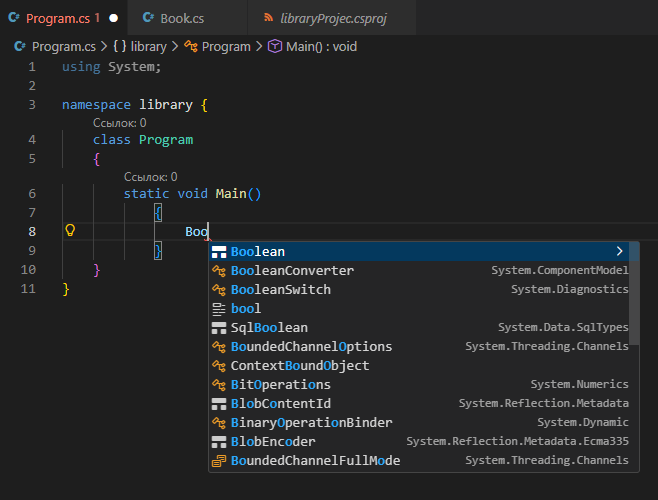This screenshot has height=500, width=658.
Task: Pick the BooleanSwitch completion item
Action: click(280, 290)
